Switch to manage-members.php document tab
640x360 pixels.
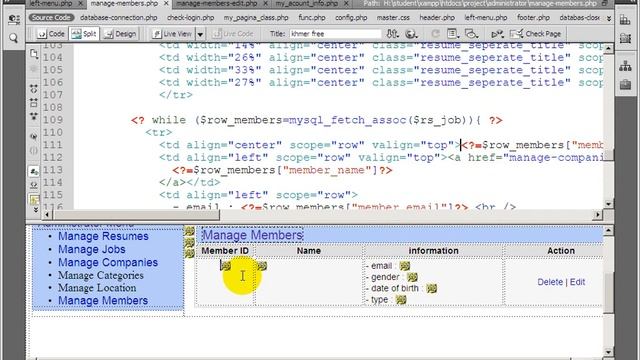(x=124, y=4)
